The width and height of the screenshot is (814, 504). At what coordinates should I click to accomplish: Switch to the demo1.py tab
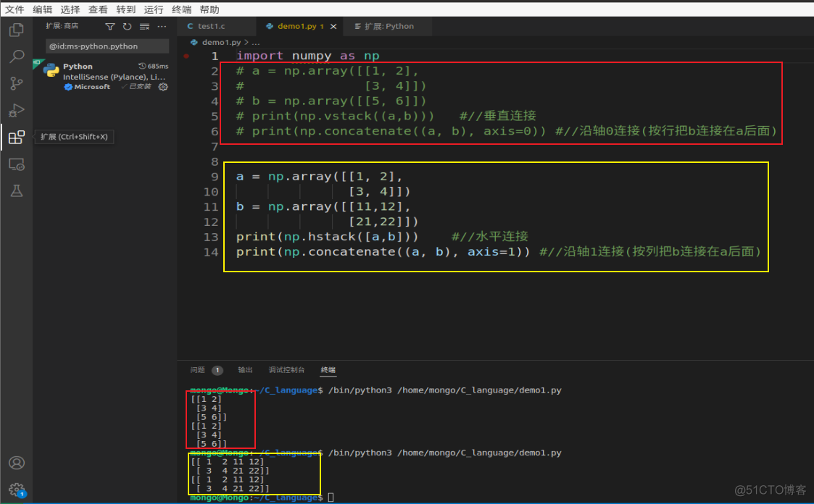click(x=300, y=27)
